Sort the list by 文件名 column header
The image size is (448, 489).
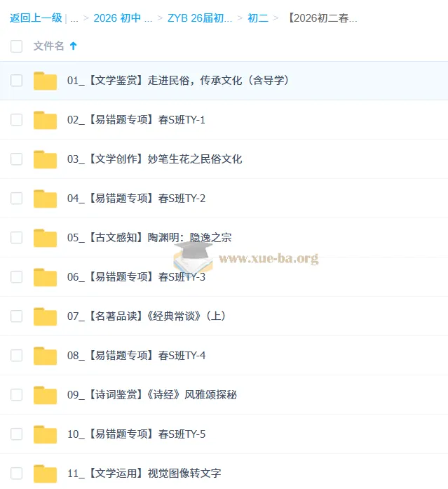point(48,46)
